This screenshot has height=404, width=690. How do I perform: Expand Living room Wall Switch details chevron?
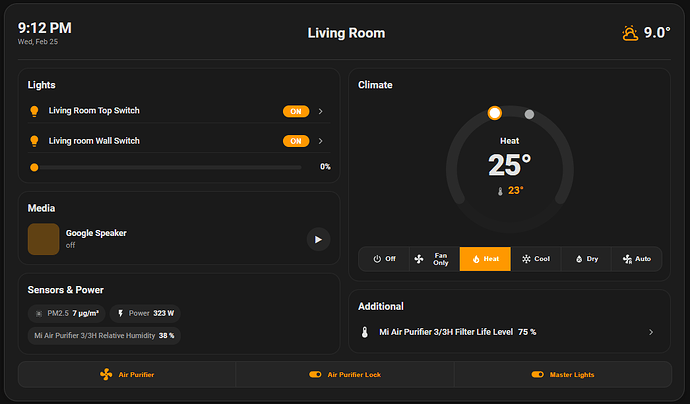pos(321,141)
